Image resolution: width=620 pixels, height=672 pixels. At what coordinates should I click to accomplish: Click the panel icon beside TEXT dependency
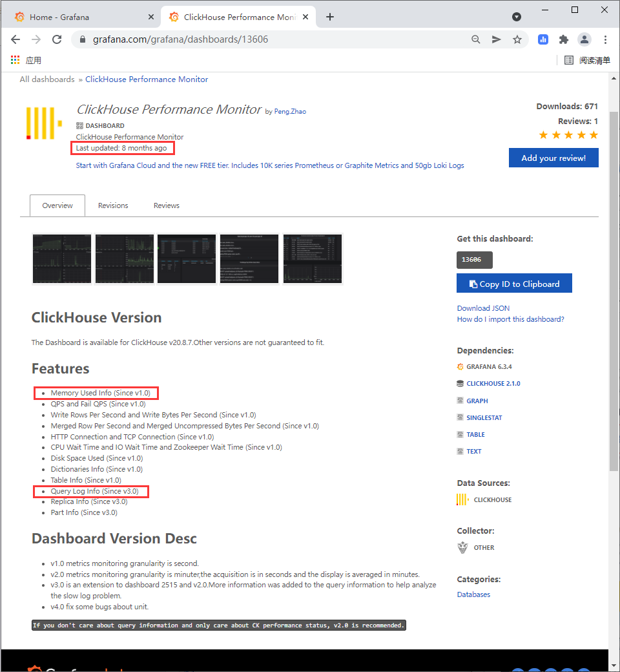pyautogui.click(x=460, y=451)
